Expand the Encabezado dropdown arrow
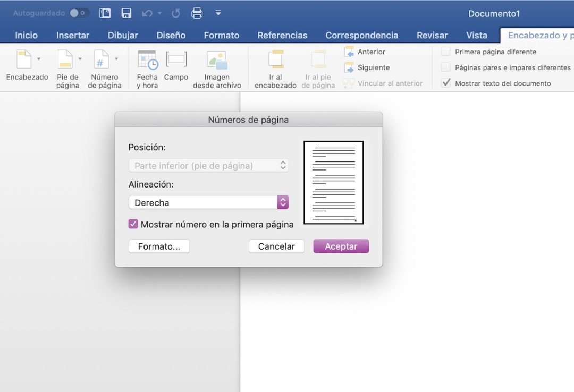Screen dimensions: 574x392 38,59
